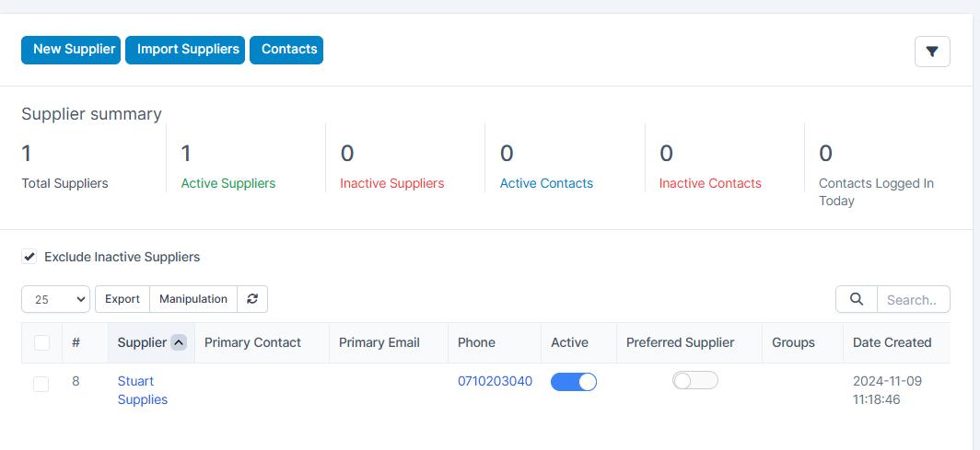Tick the Stuart Supplies row checkbox
The image size is (980, 450).
point(41,384)
